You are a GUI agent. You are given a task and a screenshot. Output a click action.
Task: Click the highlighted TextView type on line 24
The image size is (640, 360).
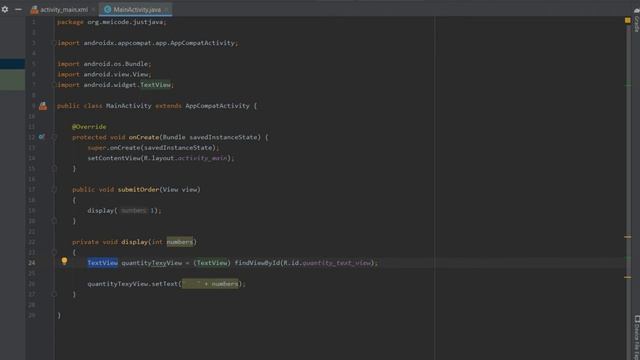coord(102,263)
